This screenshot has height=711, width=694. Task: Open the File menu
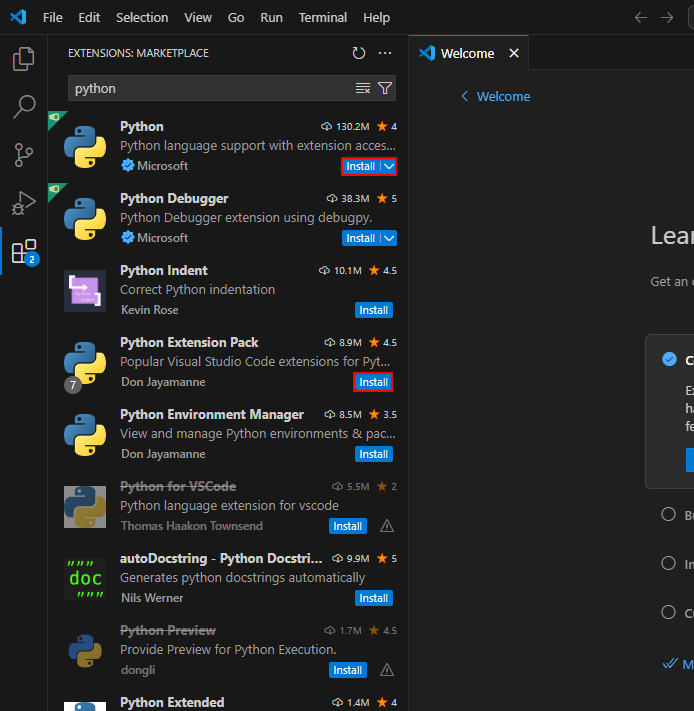(53, 18)
